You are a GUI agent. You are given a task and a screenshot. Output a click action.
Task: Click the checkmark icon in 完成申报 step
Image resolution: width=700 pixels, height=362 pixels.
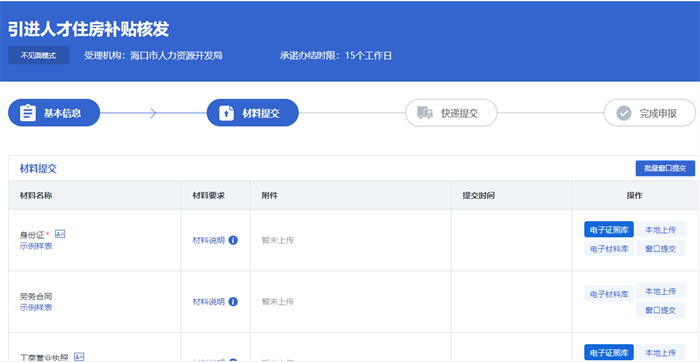(624, 113)
